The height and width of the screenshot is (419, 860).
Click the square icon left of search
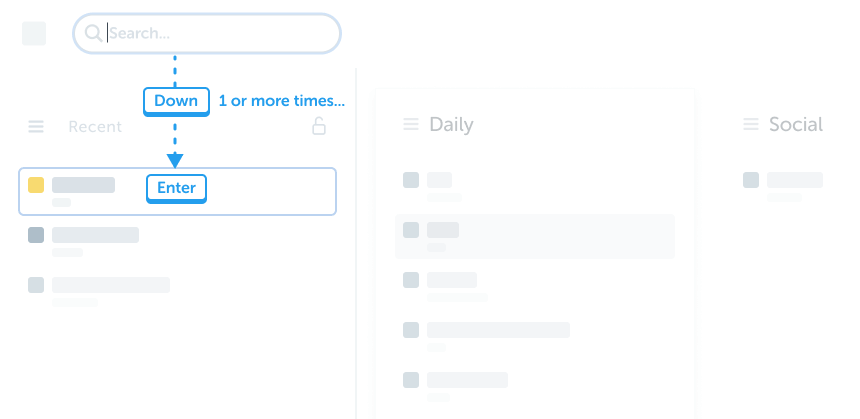[x=34, y=33]
